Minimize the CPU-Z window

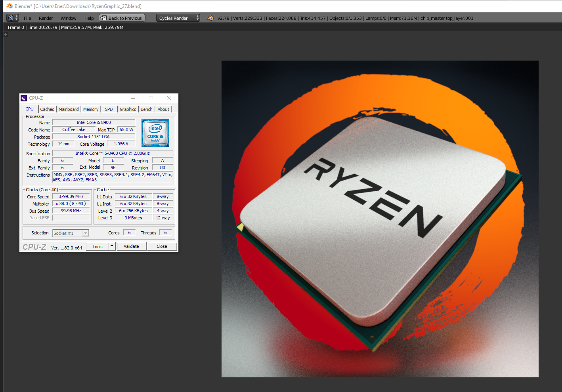point(133,98)
